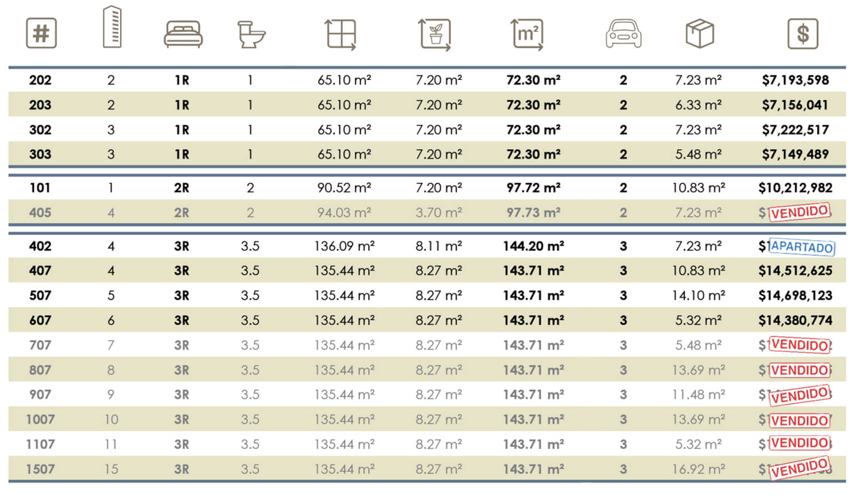Click the car parking spaces icon
The width and height of the screenshot is (854, 504).
(x=623, y=34)
